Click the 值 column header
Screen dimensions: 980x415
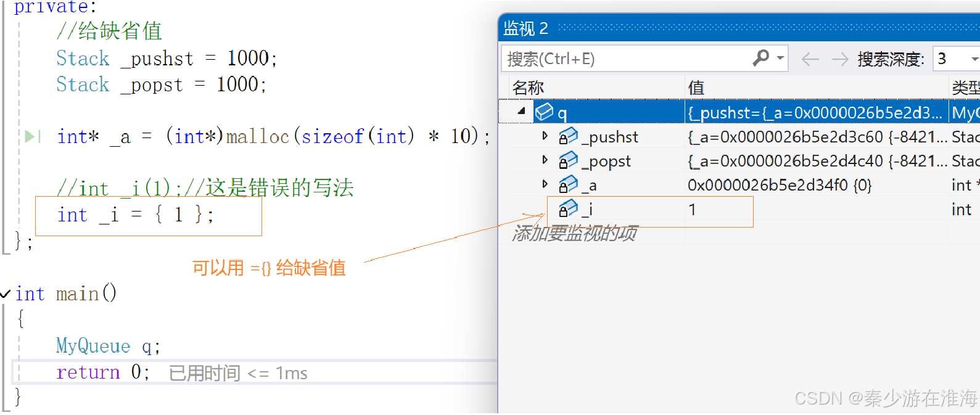696,88
